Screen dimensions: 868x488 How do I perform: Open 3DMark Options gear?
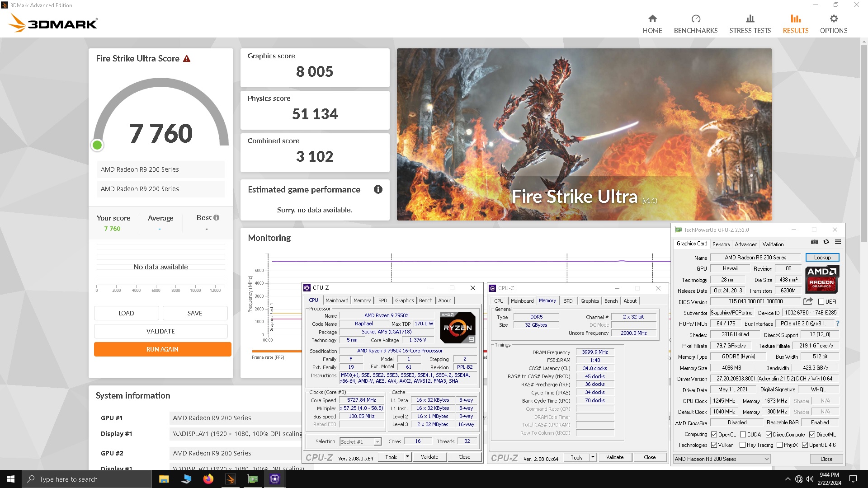[x=834, y=19]
